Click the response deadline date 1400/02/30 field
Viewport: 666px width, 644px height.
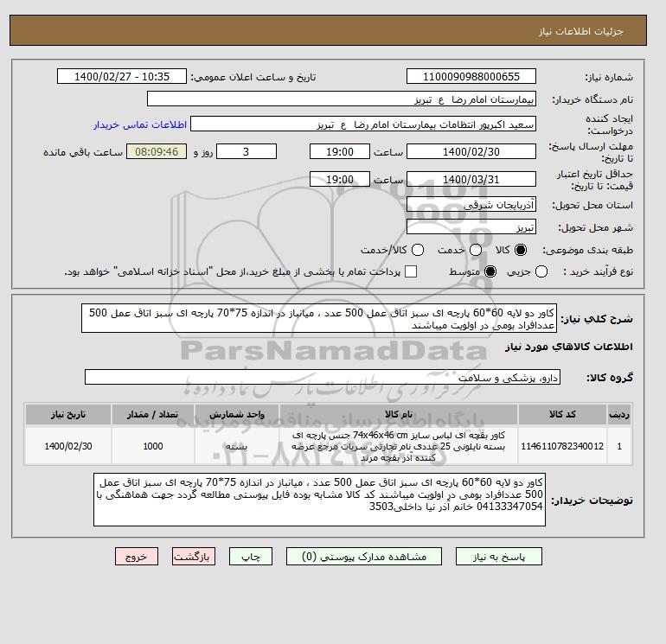[x=471, y=151]
